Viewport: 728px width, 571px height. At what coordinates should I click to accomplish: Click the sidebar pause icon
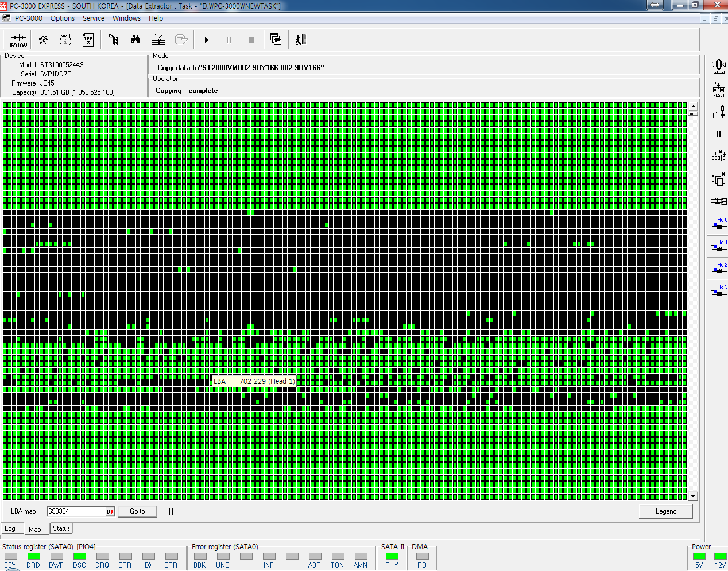pyautogui.click(x=719, y=134)
